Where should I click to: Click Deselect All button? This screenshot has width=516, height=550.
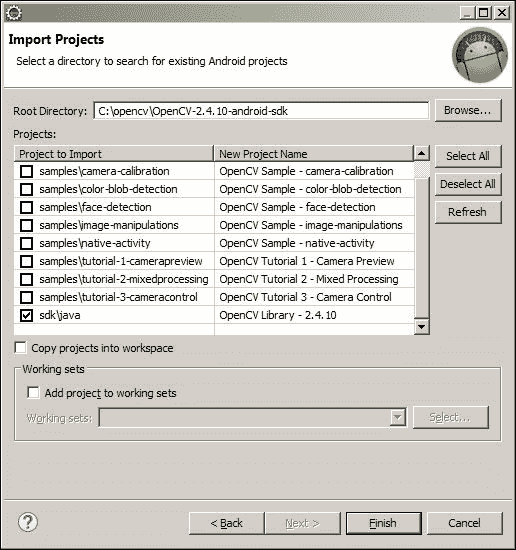[468, 184]
